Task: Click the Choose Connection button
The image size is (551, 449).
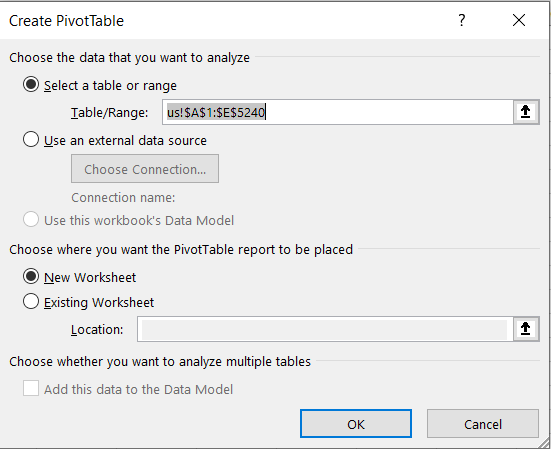Action: pos(145,169)
